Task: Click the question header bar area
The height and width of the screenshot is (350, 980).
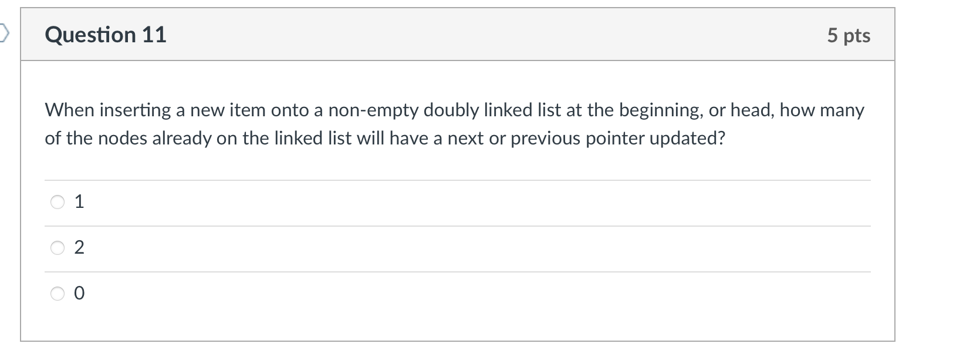Action: pos(458,35)
